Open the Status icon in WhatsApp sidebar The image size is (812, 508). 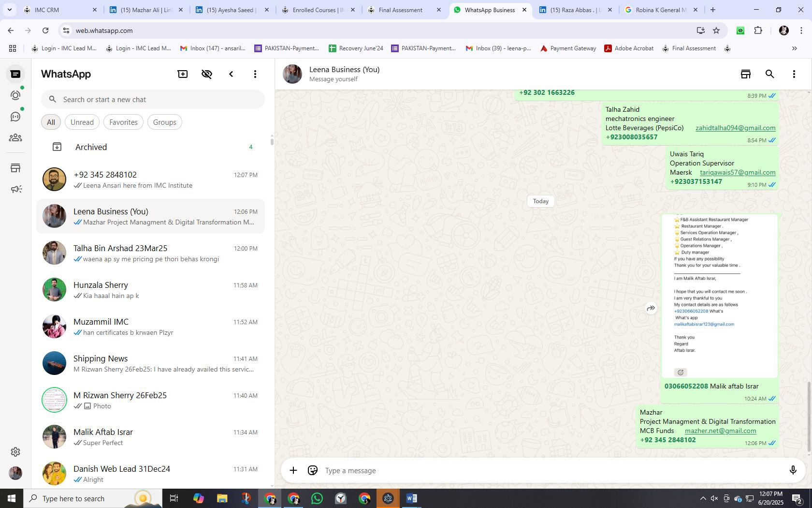point(15,95)
